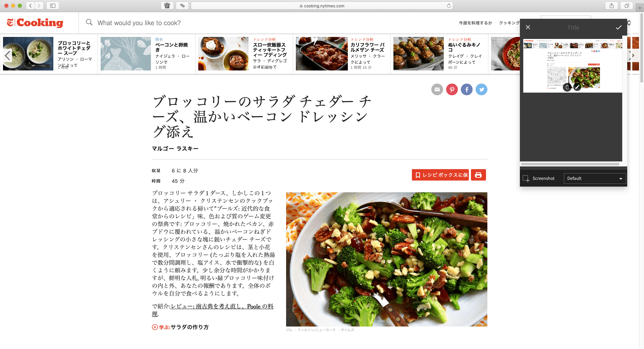Edit the screenshot with pencil icon
This screenshot has height=349, width=644.
pyautogui.click(x=577, y=87)
